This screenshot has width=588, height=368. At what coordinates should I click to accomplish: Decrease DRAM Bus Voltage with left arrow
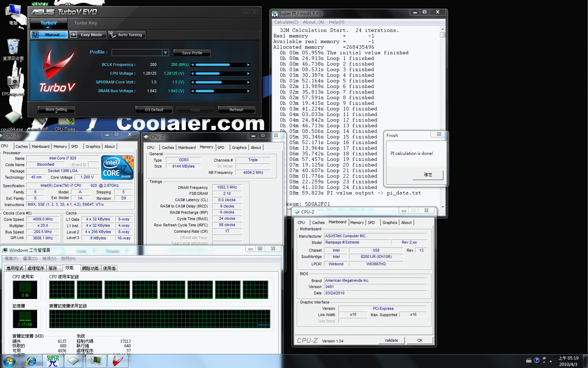point(192,91)
